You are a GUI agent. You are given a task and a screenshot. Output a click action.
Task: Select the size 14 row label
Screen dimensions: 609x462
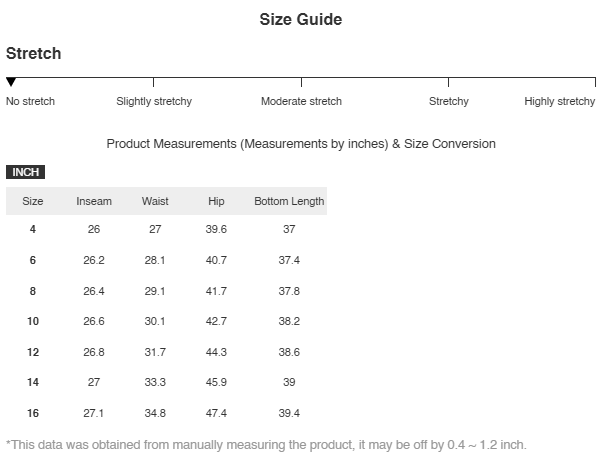click(x=33, y=382)
